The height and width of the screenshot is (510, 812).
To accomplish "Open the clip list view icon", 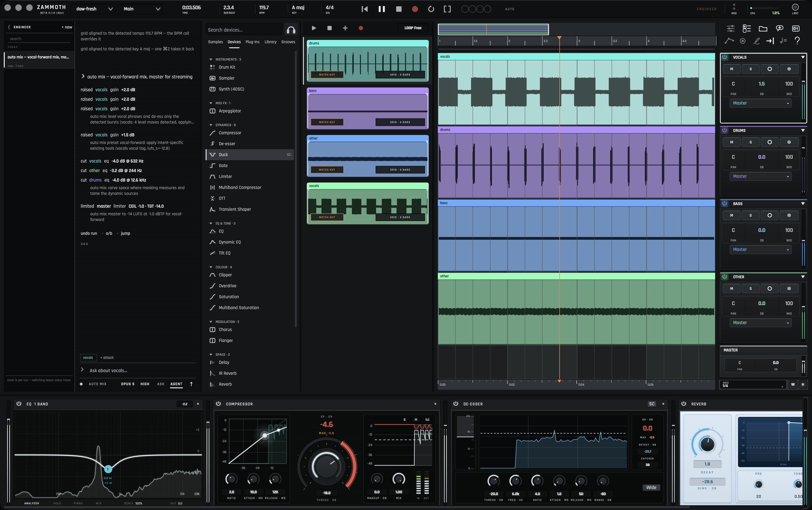I will click(x=747, y=29).
